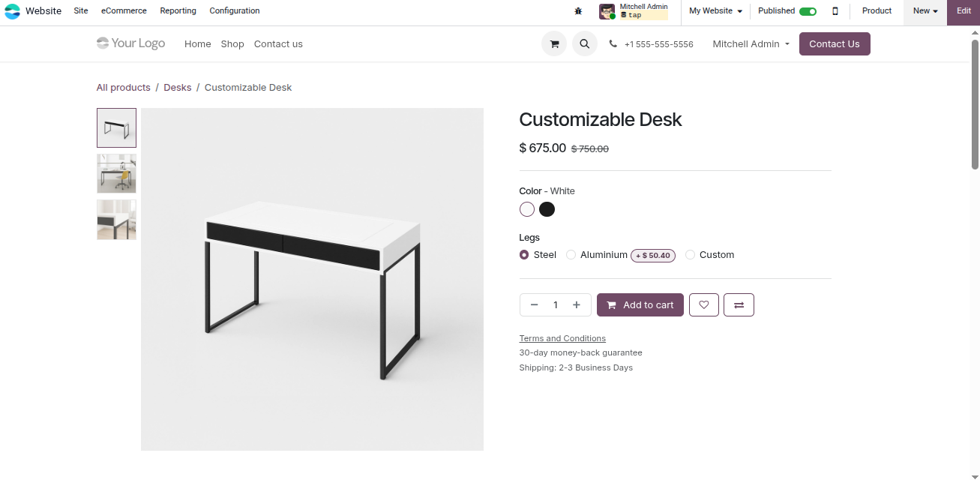980x480 pixels.
Task: Increase quantity with plus icon
Action: pos(576,304)
